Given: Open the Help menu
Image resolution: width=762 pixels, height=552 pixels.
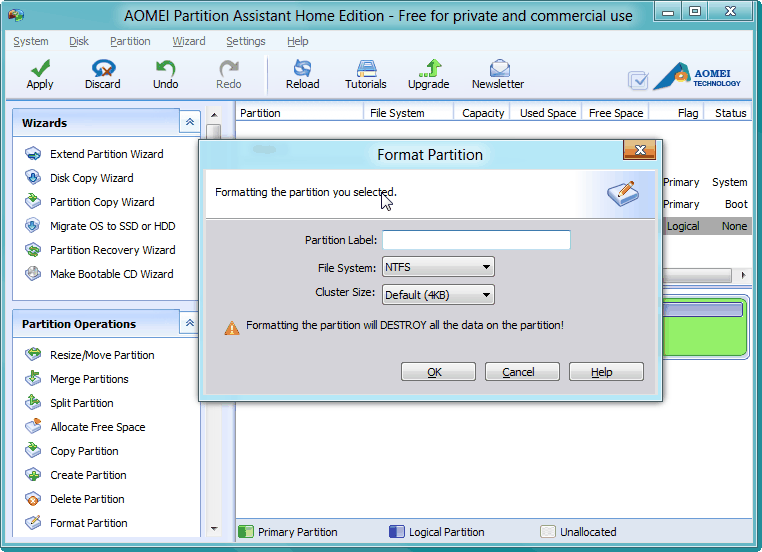Looking at the screenshot, I should pyautogui.click(x=297, y=41).
